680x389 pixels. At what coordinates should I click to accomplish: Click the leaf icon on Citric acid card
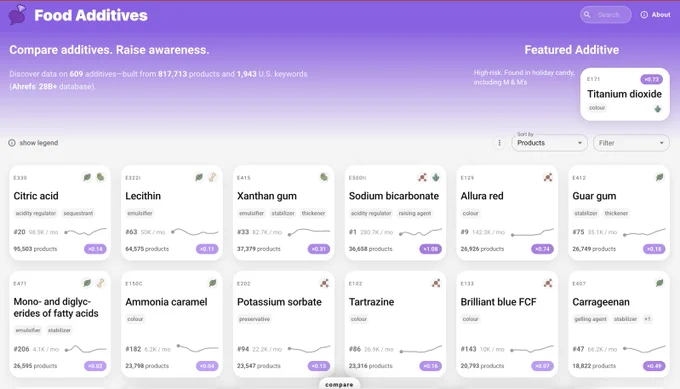87,177
